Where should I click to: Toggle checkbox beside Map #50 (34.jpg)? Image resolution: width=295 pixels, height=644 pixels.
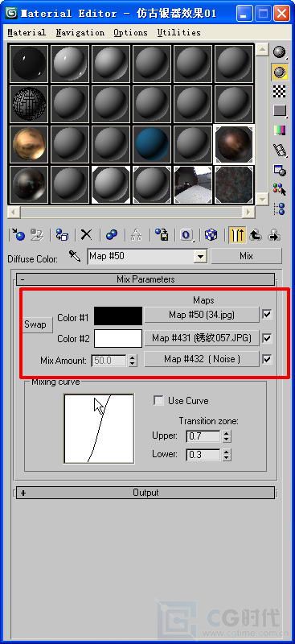tap(267, 315)
